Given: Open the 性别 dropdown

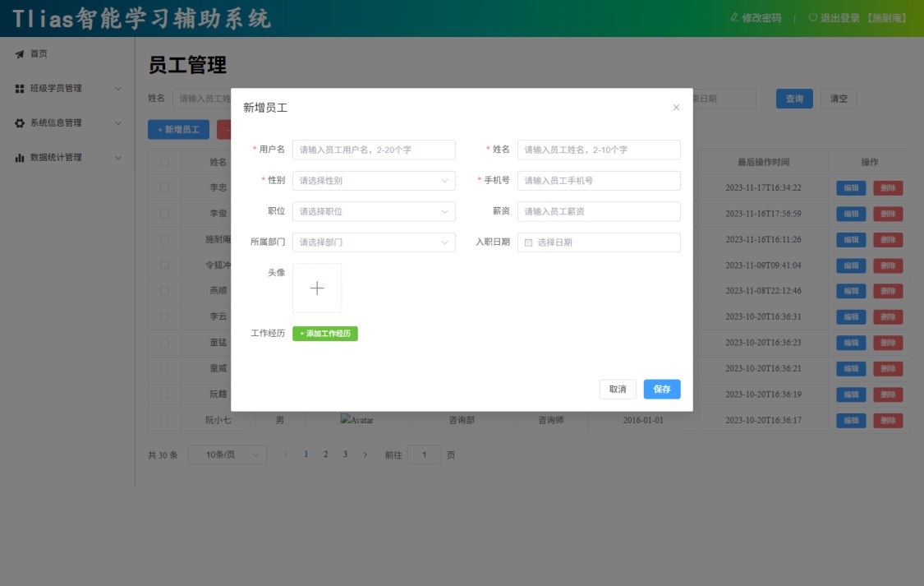Looking at the screenshot, I should [x=374, y=180].
